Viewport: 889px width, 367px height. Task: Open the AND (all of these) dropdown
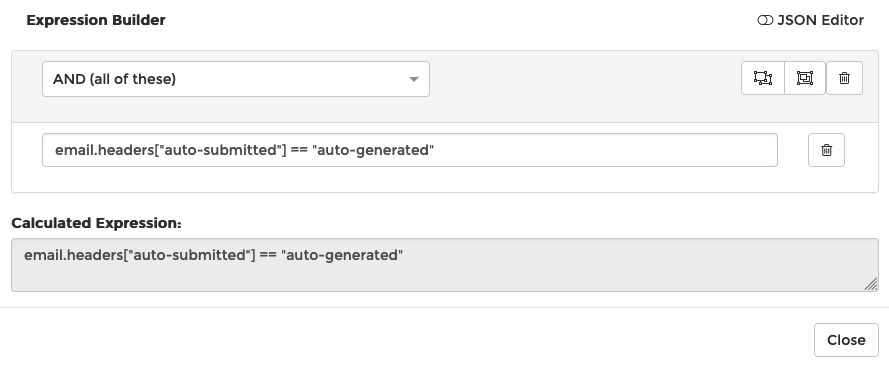click(x=236, y=79)
